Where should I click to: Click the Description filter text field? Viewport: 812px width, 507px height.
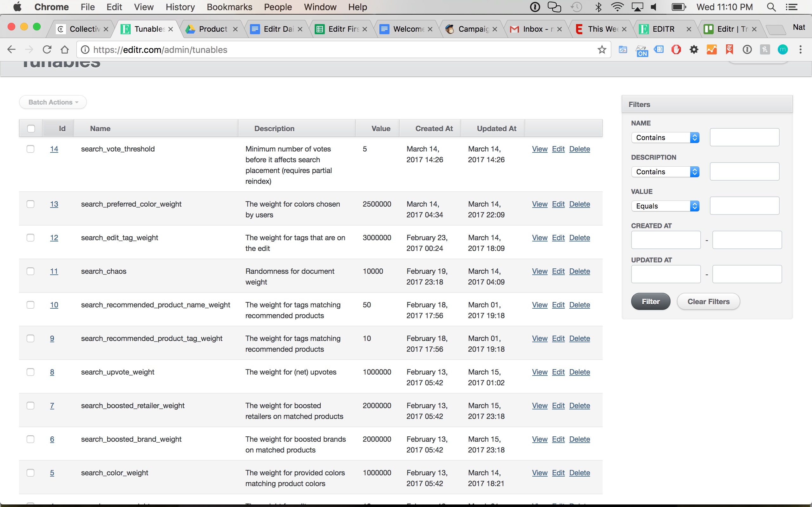coord(744,172)
